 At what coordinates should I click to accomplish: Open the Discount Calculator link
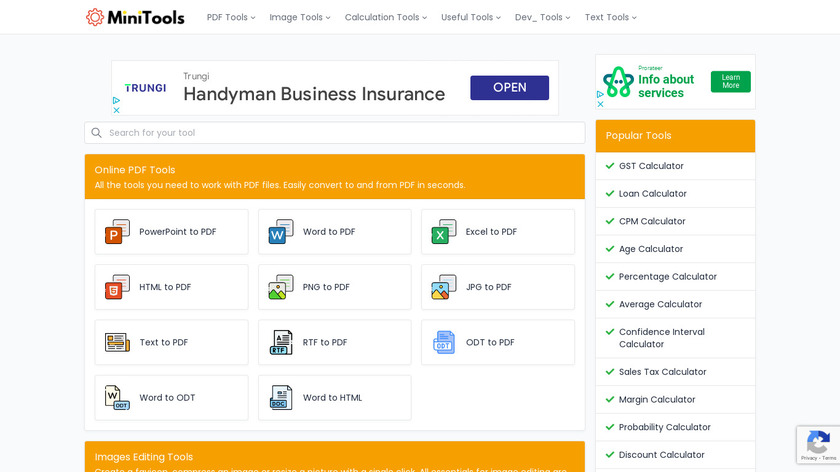(662, 455)
